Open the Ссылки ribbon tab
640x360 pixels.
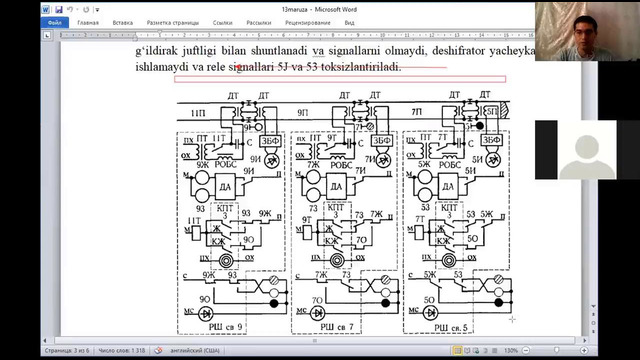(x=222, y=23)
